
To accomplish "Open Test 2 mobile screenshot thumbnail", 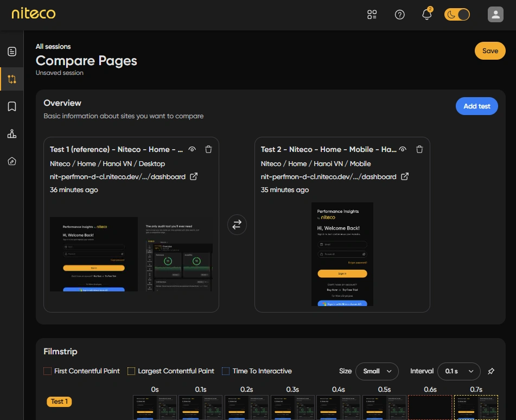I will [x=342, y=254].
